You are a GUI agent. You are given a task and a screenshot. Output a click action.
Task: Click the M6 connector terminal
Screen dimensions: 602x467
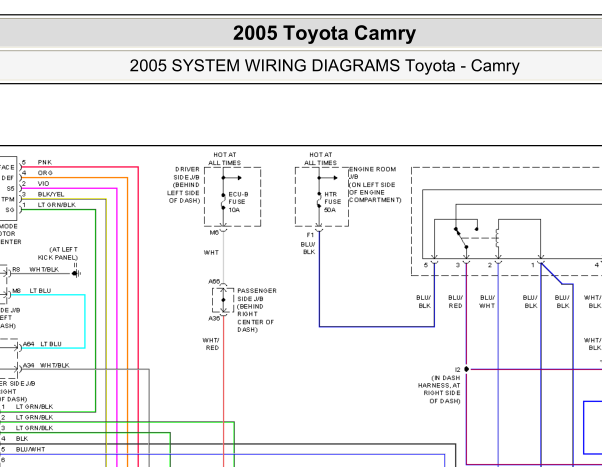tap(221, 232)
